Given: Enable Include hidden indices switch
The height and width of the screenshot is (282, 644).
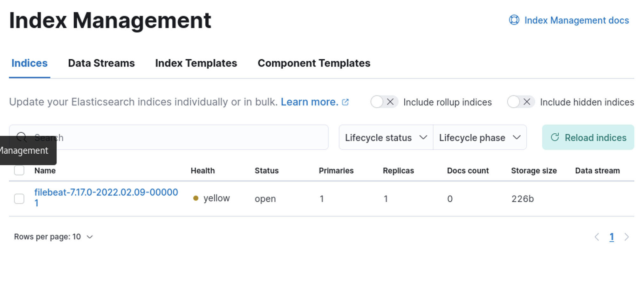Looking at the screenshot, I should point(521,102).
